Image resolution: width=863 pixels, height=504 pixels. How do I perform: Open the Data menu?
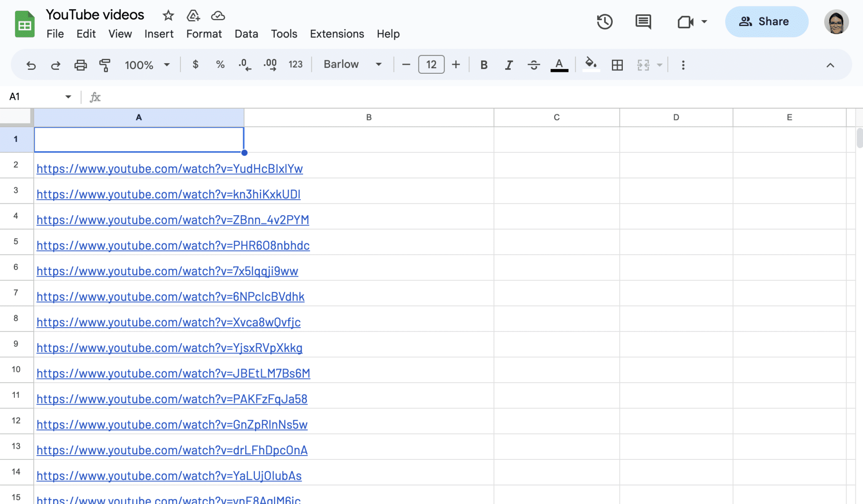click(246, 34)
